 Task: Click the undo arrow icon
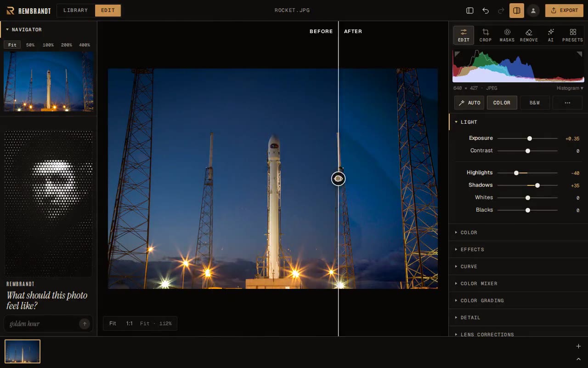coord(486,11)
